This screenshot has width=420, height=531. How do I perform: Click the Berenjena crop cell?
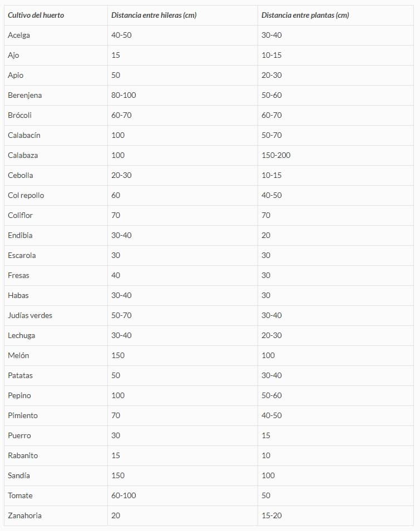pyautogui.click(x=24, y=95)
